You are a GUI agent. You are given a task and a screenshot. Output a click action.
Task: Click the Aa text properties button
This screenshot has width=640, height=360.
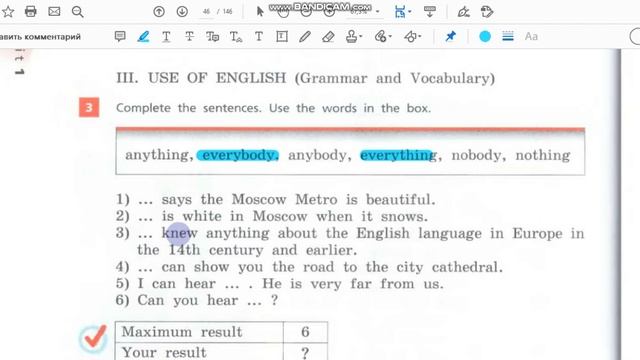pos(531,37)
